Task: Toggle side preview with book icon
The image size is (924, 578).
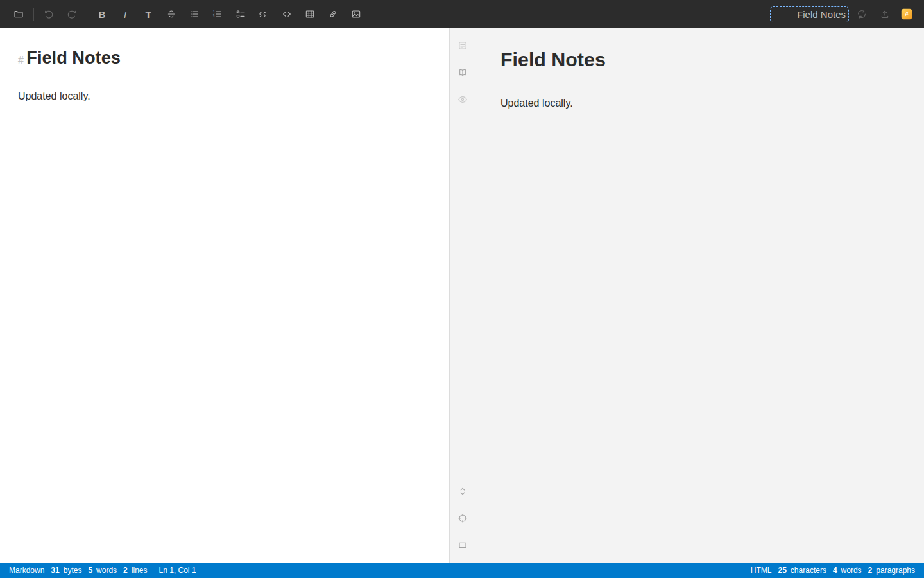Action: (x=463, y=73)
